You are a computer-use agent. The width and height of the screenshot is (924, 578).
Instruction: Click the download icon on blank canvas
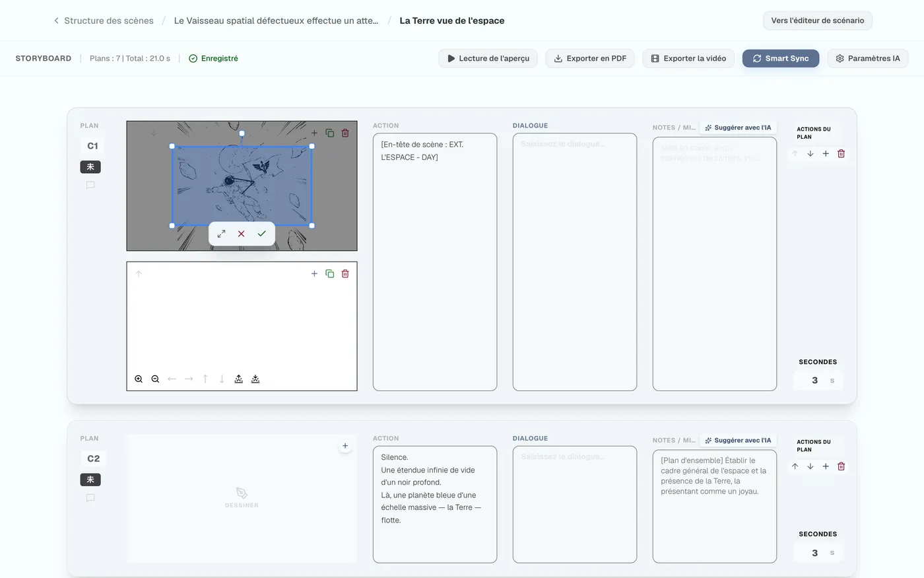point(255,379)
